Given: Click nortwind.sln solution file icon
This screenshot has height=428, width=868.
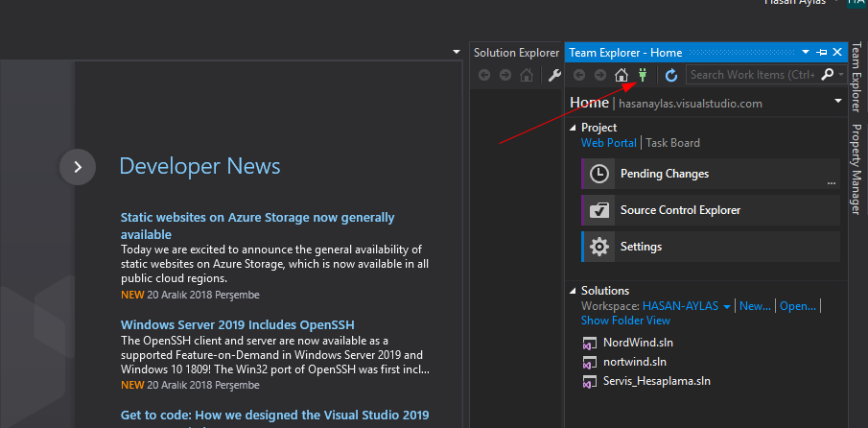Looking at the screenshot, I should [x=589, y=363].
